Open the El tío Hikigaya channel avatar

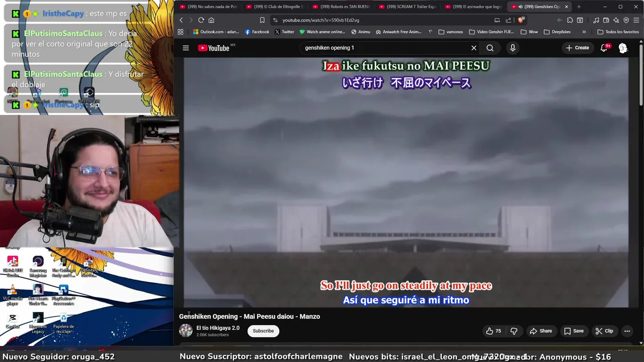tap(186, 330)
